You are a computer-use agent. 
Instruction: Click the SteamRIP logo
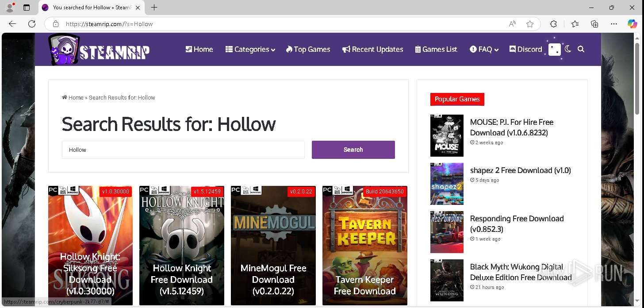(99, 50)
